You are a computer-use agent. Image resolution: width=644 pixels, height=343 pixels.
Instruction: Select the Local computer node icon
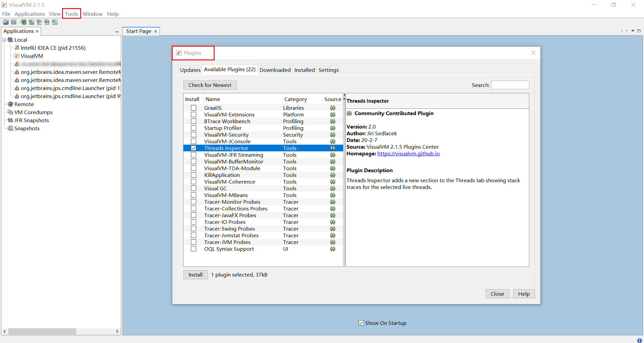tap(10, 40)
